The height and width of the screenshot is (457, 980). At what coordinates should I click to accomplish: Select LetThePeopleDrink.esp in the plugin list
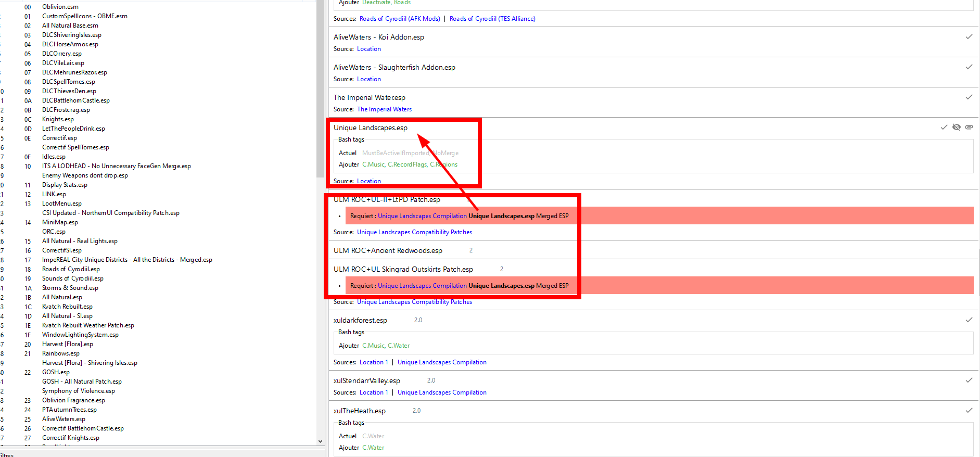point(73,129)
